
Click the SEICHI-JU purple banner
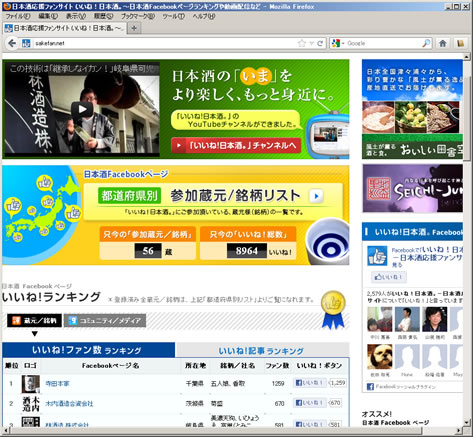[413, 188]
